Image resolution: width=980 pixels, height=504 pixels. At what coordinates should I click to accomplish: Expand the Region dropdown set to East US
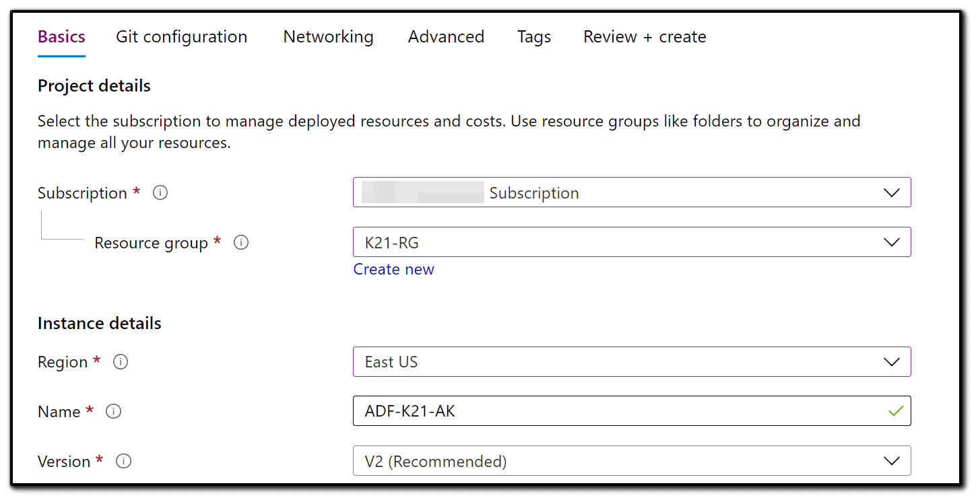(631, 362)
